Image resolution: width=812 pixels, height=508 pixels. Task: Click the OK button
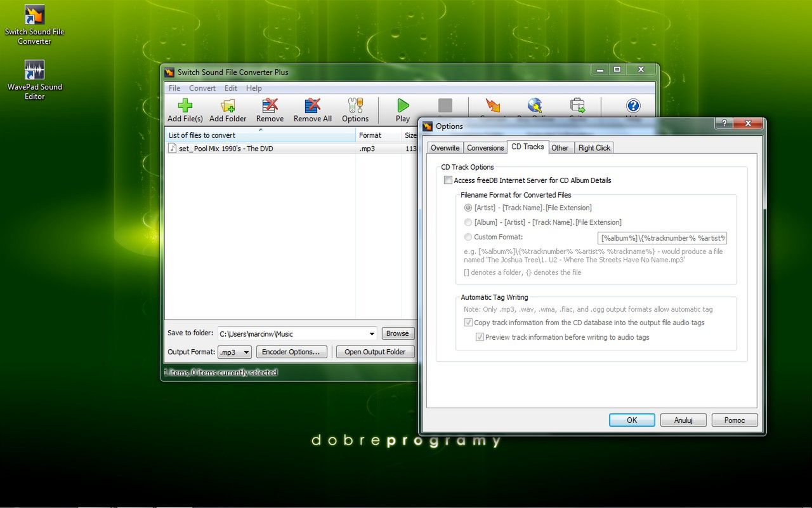(632, 420)
